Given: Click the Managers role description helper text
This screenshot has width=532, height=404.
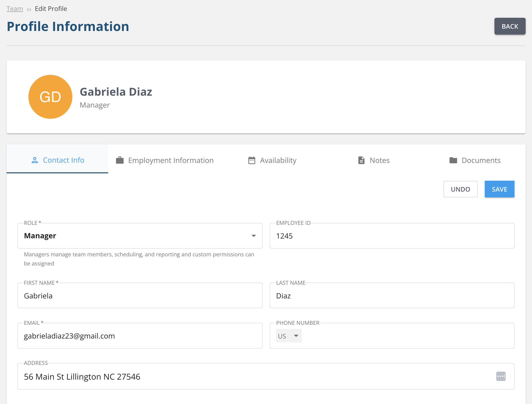Looking at the screenshot, I should coord(139,259).
